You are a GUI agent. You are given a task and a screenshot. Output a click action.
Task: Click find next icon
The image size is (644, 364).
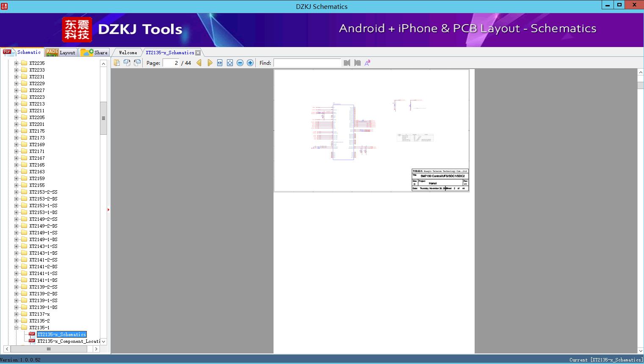point(357,63)
